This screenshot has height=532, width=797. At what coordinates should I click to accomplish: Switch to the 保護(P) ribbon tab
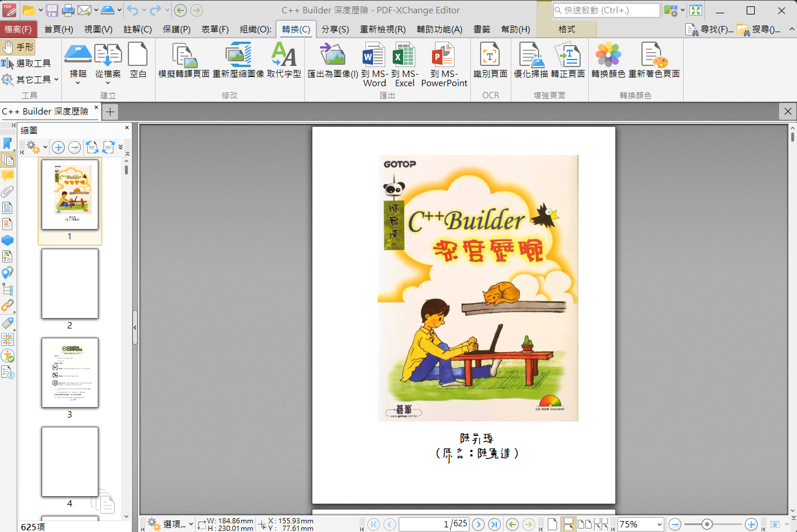[x=176, y=29]
